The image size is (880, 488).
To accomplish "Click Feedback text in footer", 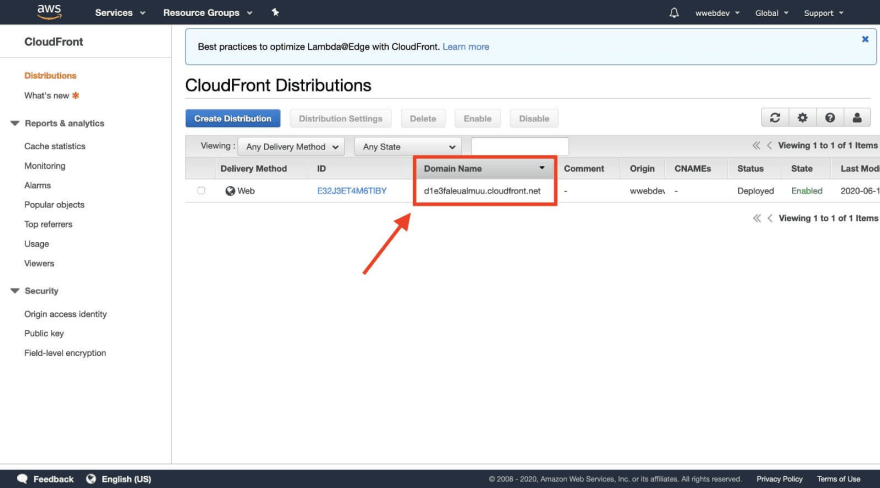I will pyautogui.click(x=53, y=479).
